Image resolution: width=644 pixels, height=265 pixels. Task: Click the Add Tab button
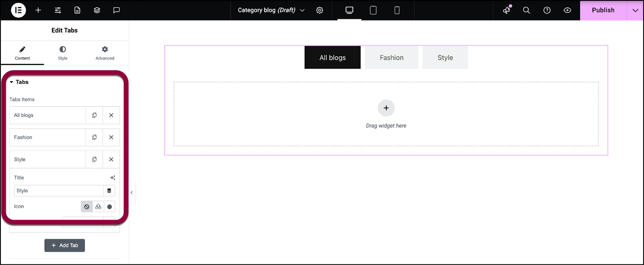click(x=64, y=245)
